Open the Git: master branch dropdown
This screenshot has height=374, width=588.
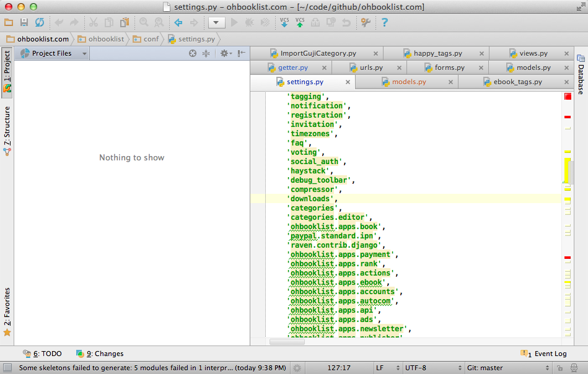[x=508, y=368]
